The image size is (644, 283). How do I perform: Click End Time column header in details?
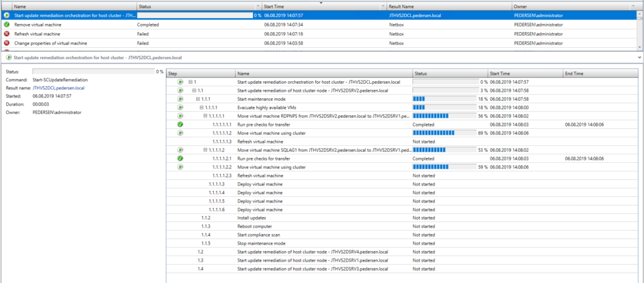click(601, 74)
